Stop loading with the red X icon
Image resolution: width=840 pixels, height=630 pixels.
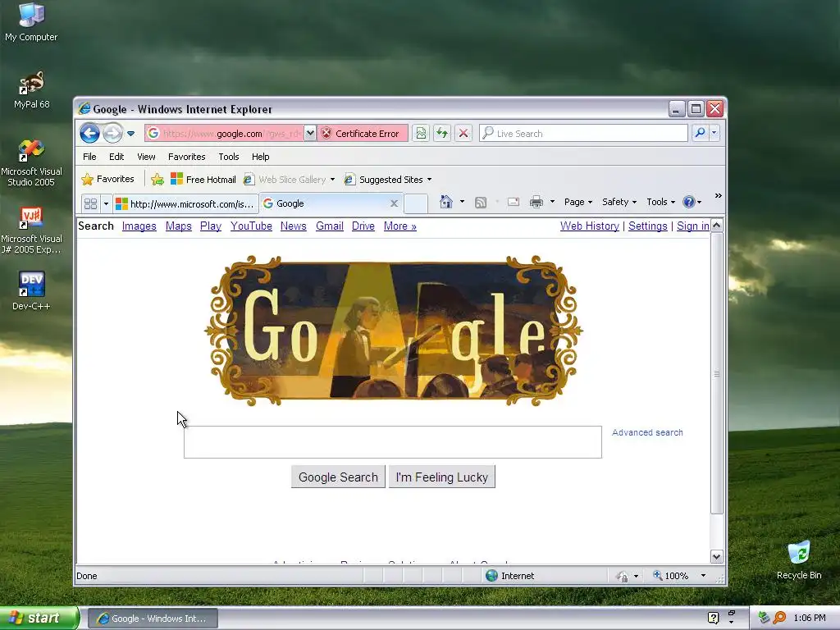(463, 134)
